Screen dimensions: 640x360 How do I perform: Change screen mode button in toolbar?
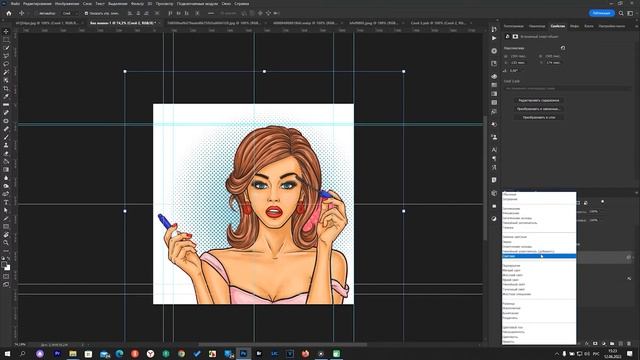tap(6, 284)
